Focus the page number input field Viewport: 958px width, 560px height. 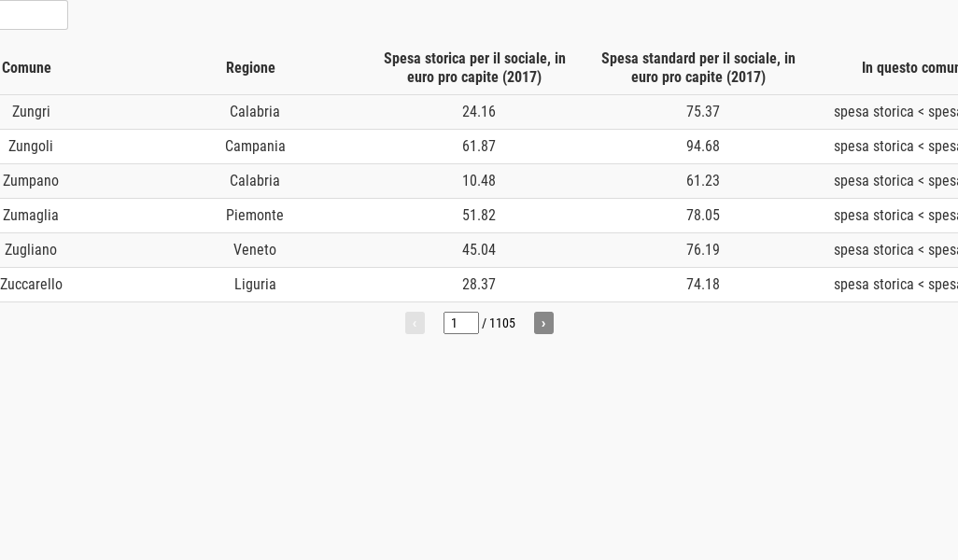[x=460, y=323]
